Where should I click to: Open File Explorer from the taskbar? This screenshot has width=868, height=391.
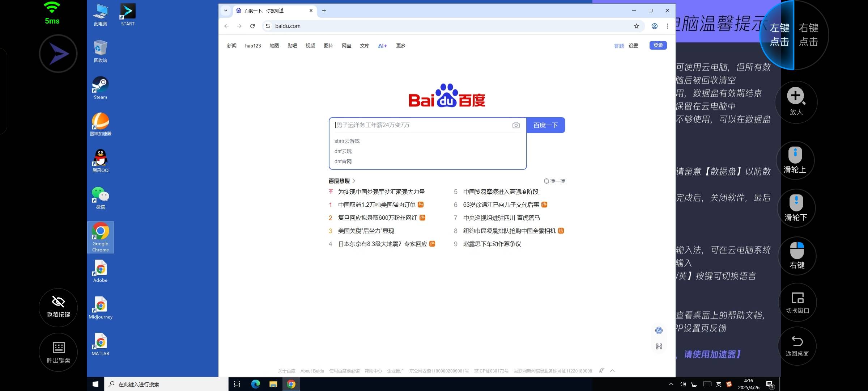(273, 384)
